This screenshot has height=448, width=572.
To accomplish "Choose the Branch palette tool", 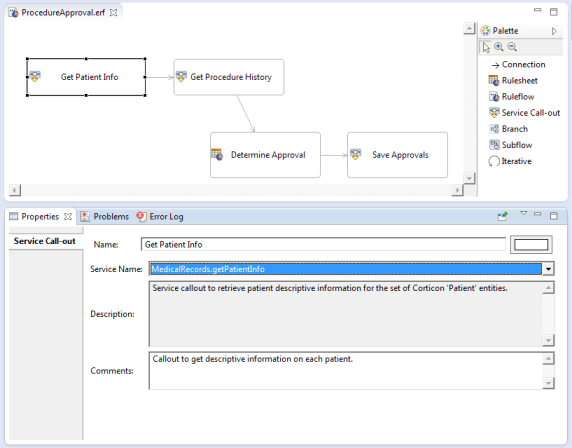I will [x=508, y=129].
